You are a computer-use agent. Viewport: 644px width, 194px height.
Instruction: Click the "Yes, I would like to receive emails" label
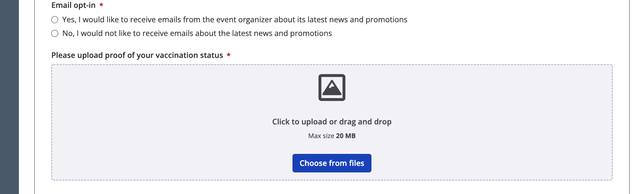click(x=234, y=20)
